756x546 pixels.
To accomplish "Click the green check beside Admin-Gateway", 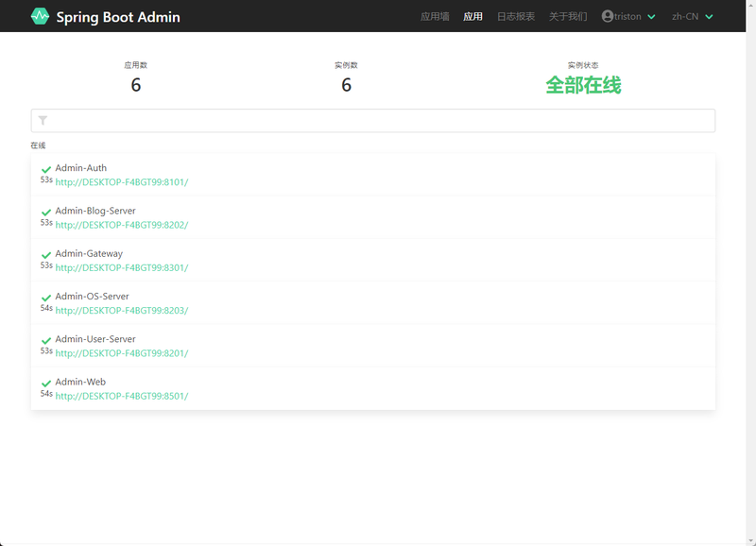I will (46, 255).
